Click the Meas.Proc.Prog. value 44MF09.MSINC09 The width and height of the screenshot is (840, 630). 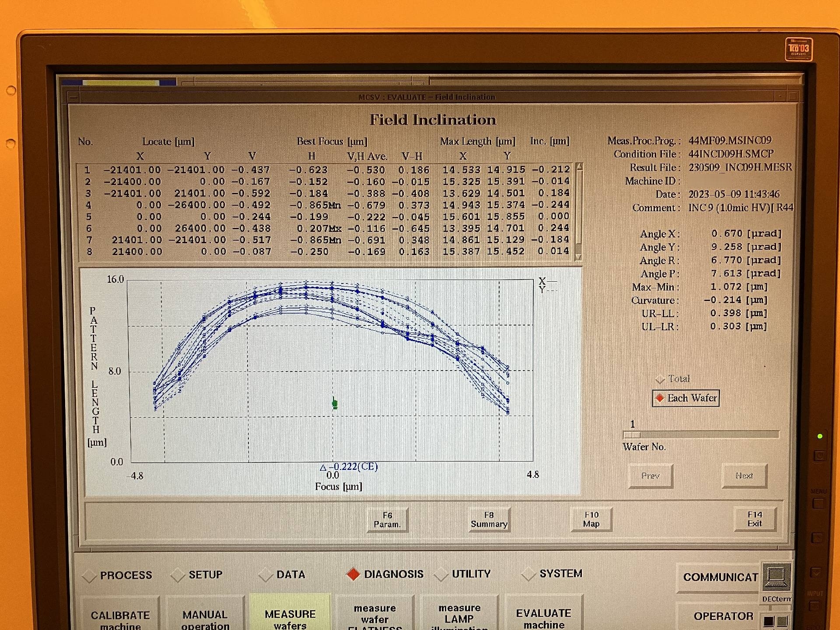click(730, 140)
